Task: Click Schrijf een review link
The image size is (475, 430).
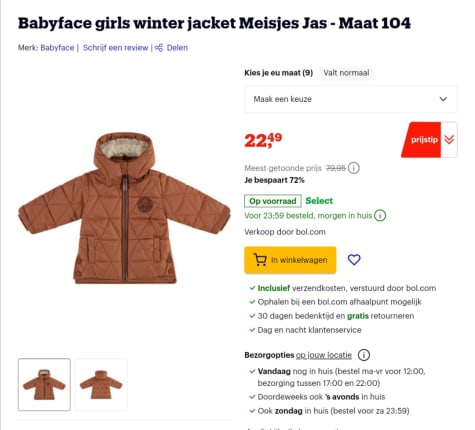Action: click(115, 48)
